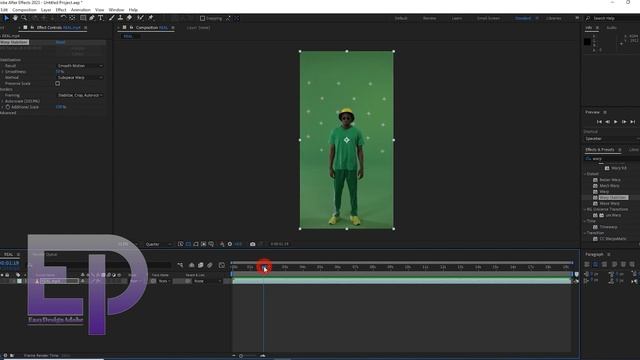Click the snapshot camera icon
Viewport: 640px width, 360px height.
point(253,244)
